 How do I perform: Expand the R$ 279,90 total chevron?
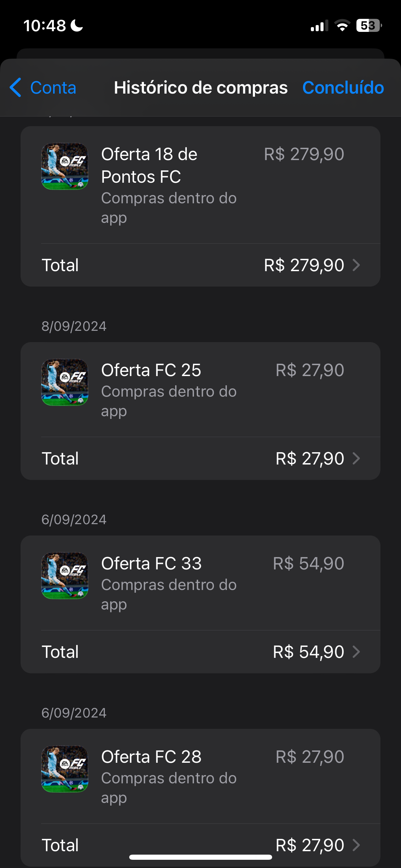click(356, 265)
